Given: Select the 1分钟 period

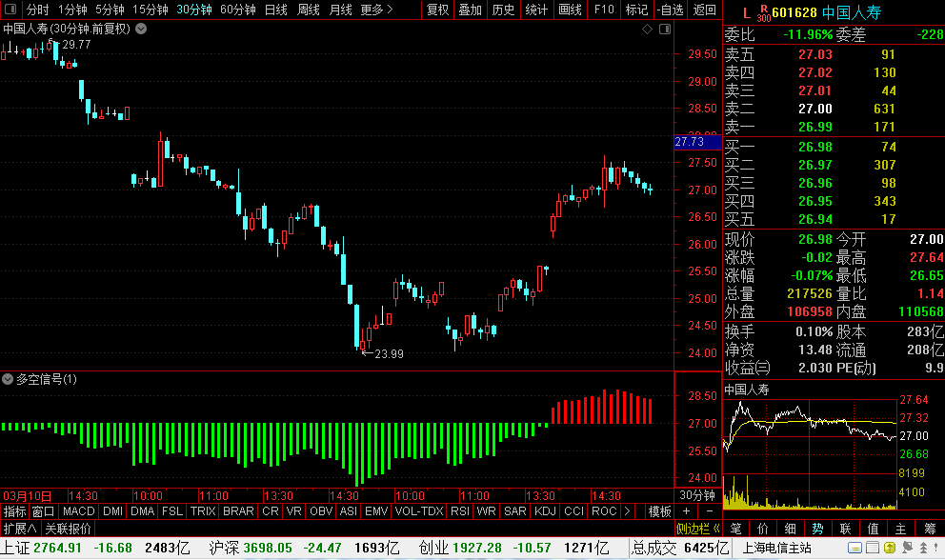Looking at the screenshot, I should click(72, 10).
